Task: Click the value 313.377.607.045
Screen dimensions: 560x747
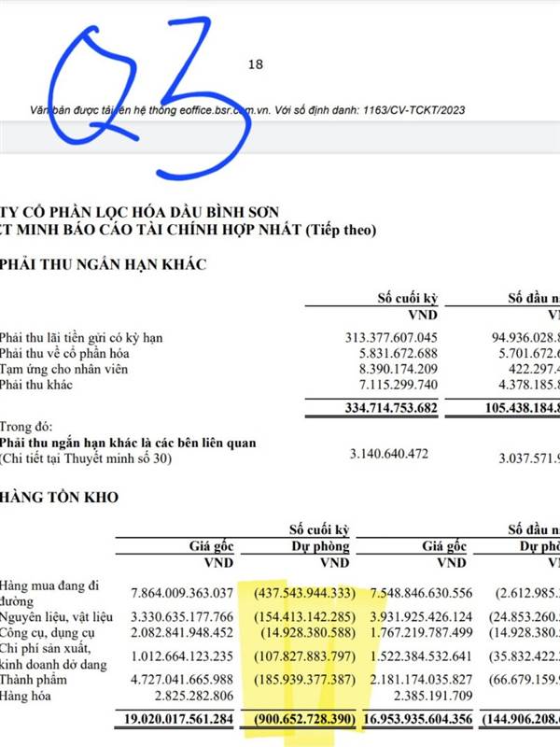Action: pyautogui.click(x=391, y=338)
